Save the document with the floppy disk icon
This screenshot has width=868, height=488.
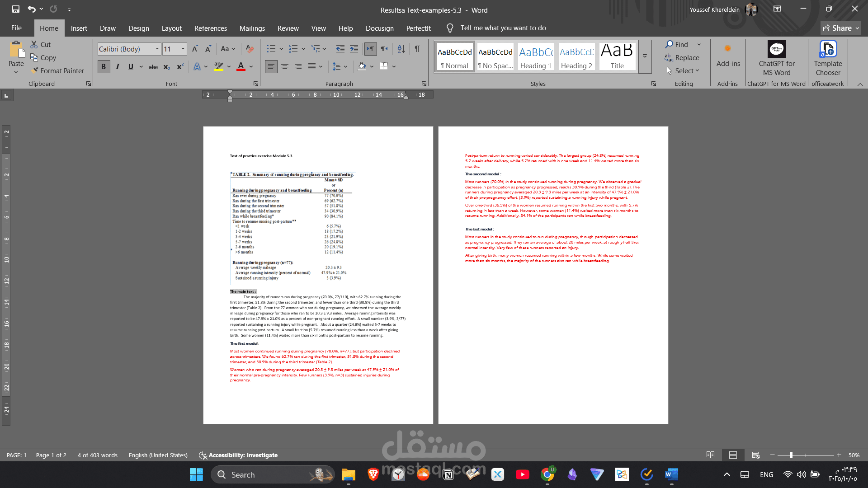(16, 9)
